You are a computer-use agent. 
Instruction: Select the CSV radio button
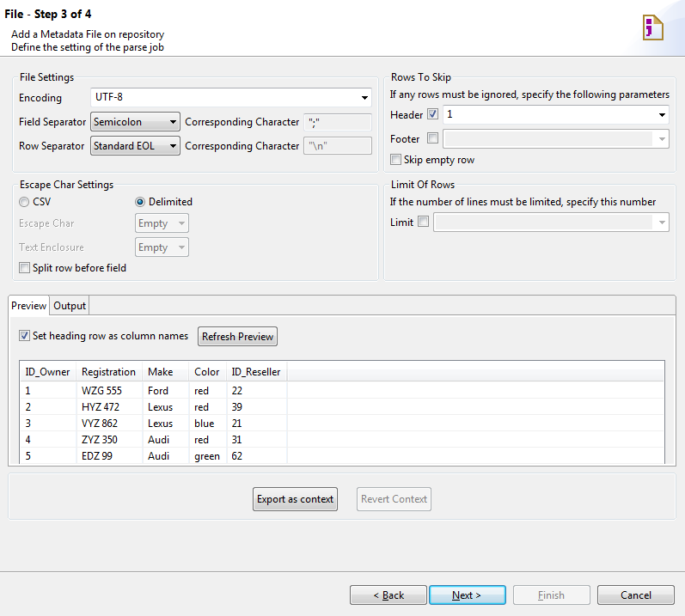(24, 202)
